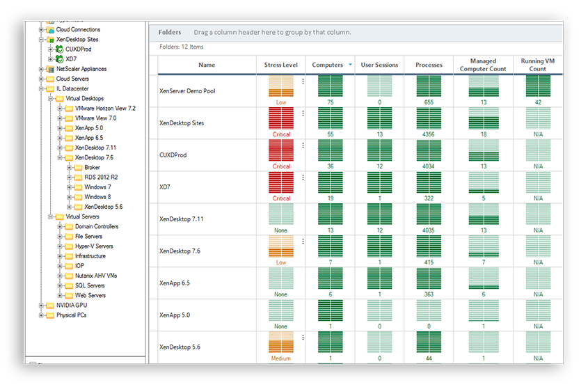Expand the Cloud Connections node
Screen dimensions: 588x387
tap(41, 30)
